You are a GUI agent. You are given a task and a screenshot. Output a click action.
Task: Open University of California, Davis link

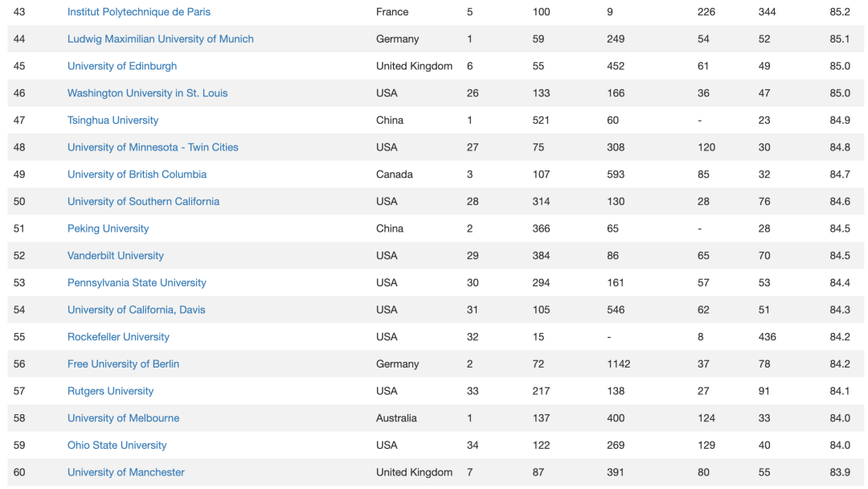click(136, 310)
